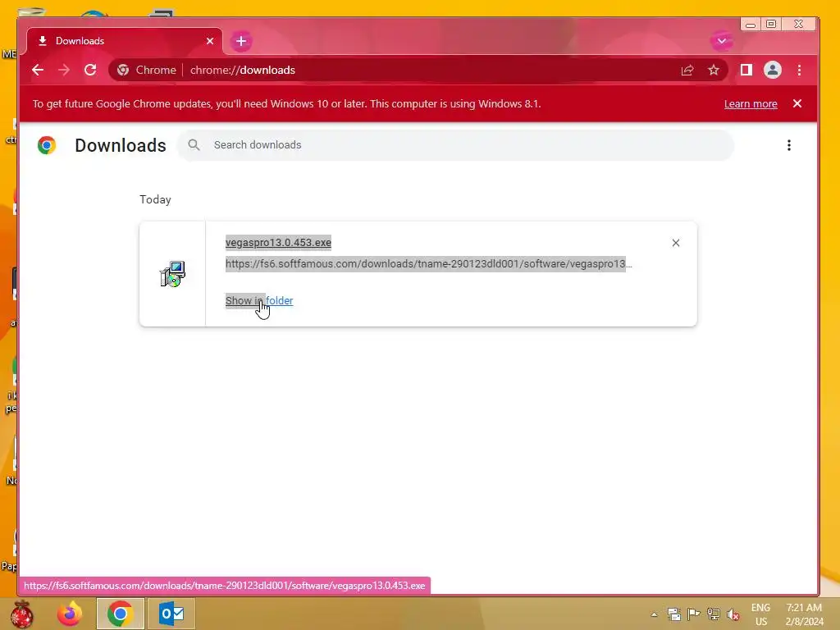Click the forward navigation arrow

coord(64,71)
